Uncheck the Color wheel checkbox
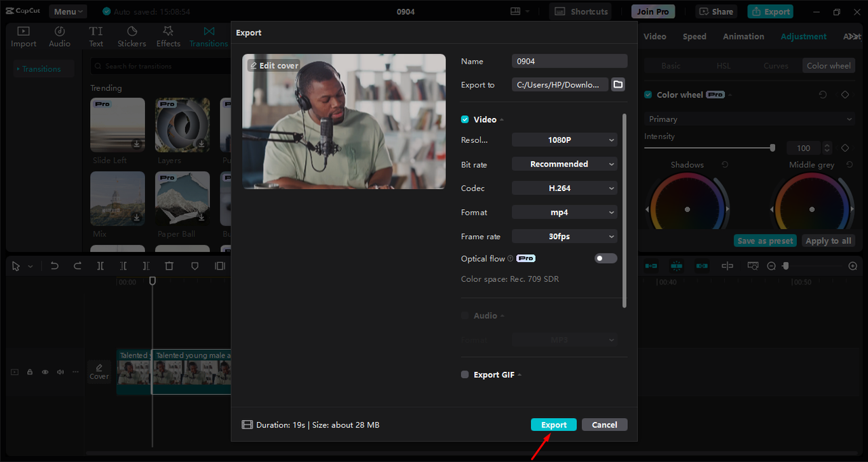 pyautogui.click(x=648, y=95)
